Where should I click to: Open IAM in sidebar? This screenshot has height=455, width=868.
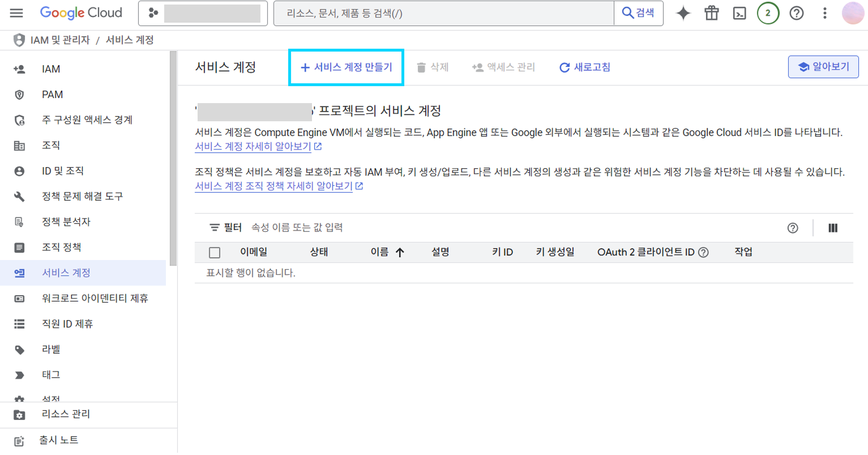pyautogui.click(x=83, y=69)
